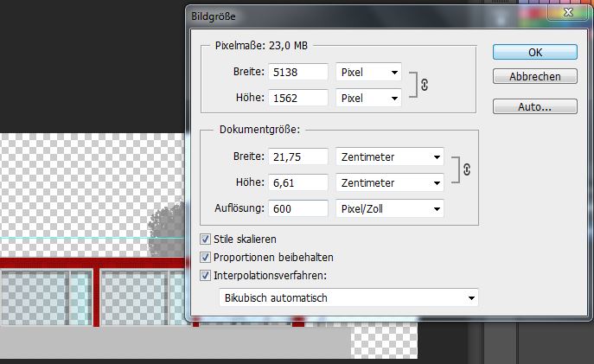Click the chain link icon in Dokumentgröße
Image resolution: width=594 pixels, height=364 pixels.
tap(467, 169)
